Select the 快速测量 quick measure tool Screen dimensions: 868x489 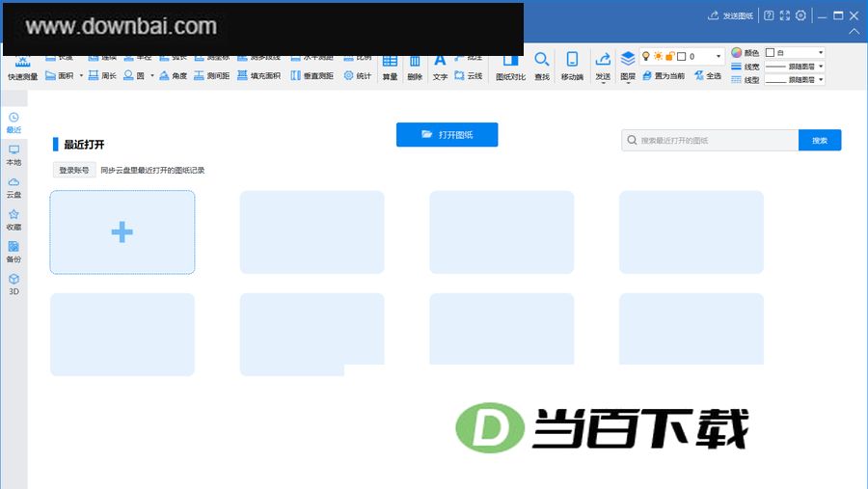point(23,68)
